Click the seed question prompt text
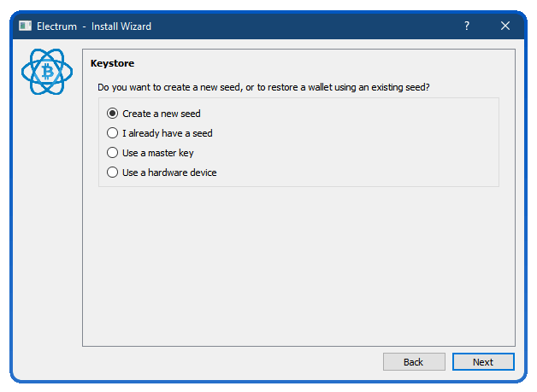This screenshot has width=537, height=392. tap(263, 88)
